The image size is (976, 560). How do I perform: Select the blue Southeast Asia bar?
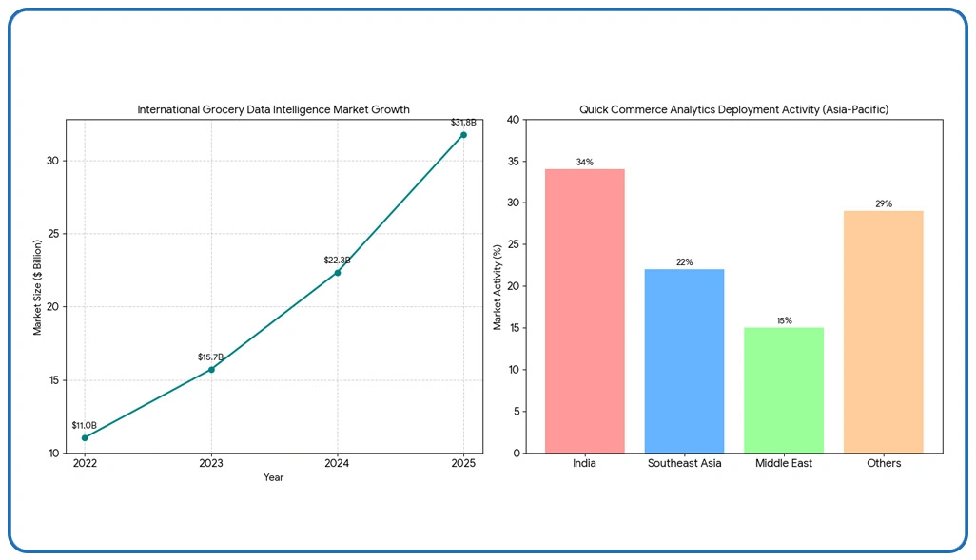point(684,361)
